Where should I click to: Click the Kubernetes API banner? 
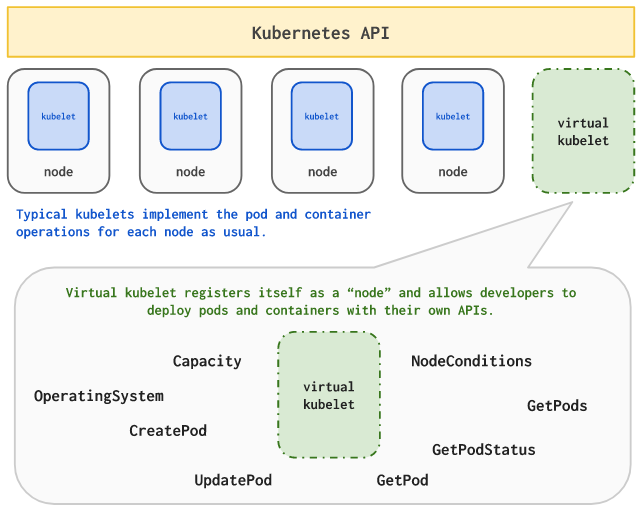(320, 34)
